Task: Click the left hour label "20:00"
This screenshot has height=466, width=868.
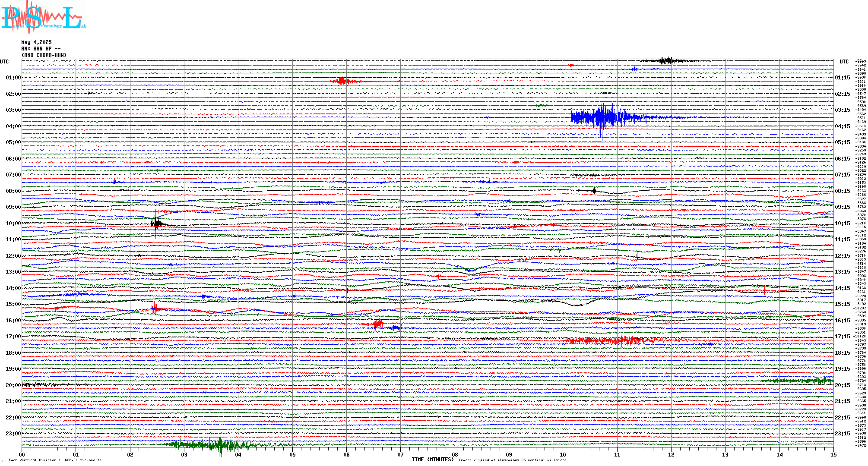Action: click(13, 385)
